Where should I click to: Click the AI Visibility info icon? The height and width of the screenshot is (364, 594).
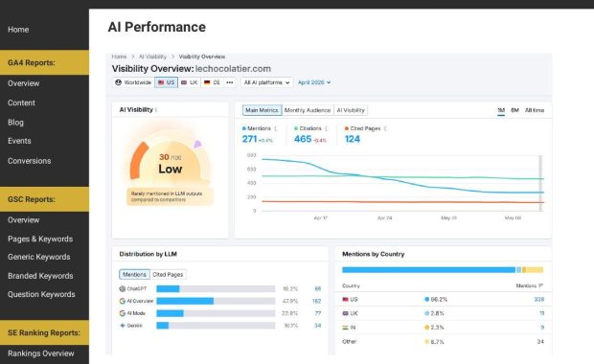tap(156, 110)
